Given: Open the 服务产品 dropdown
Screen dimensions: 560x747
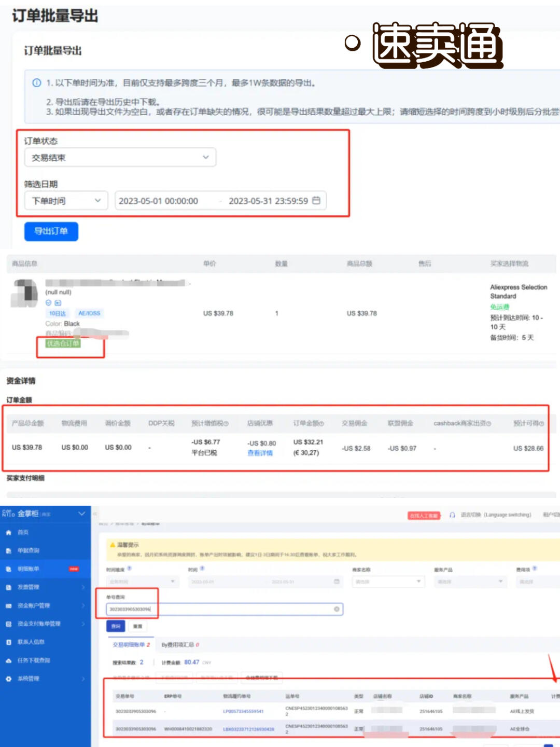Looking at the screenshot, I should [470, 582].
